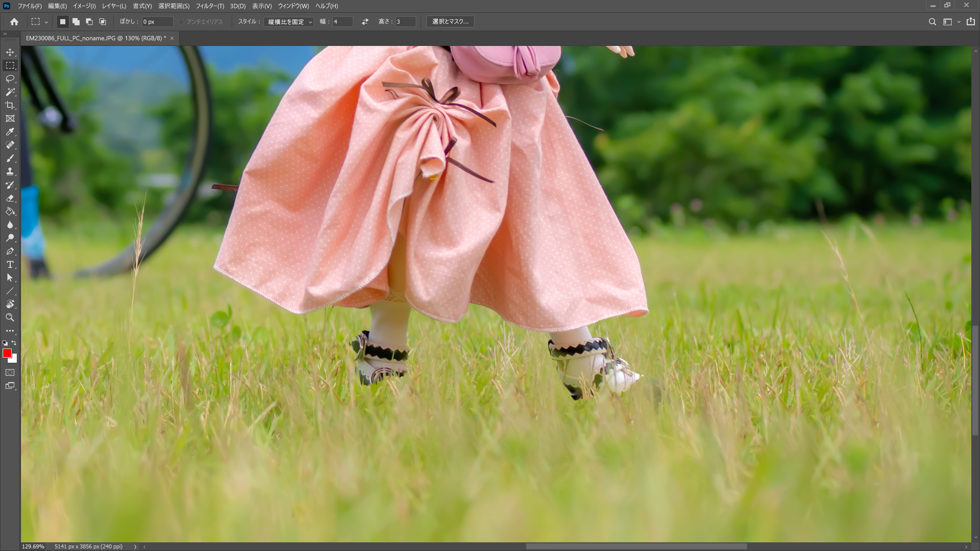The image size is (980, 551).
Task: Click the 幅 input field
Action: point(343,21)
